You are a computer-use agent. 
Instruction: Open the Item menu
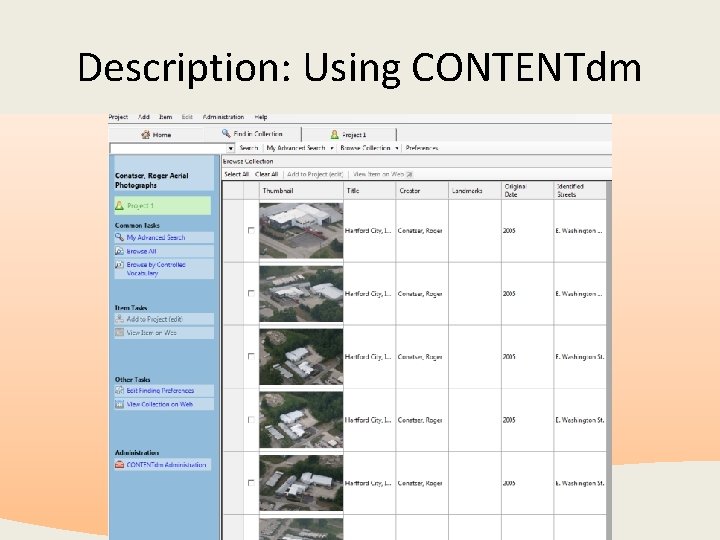pyautogui.click(x=165, y=117)
